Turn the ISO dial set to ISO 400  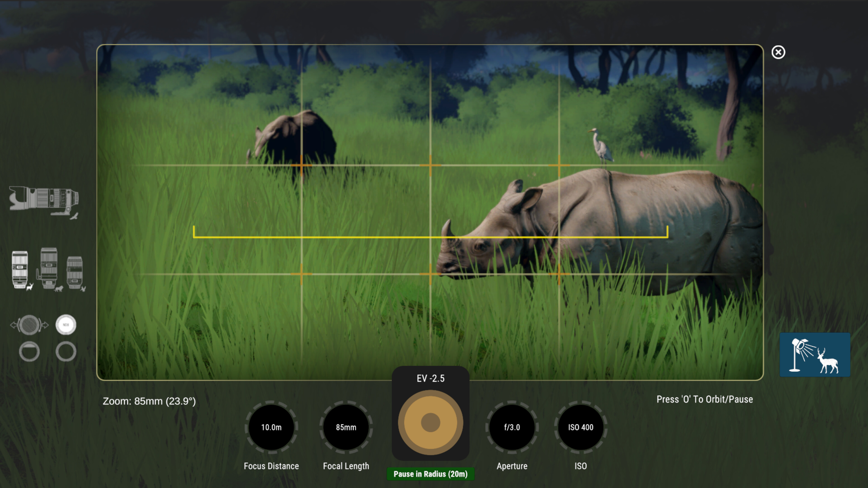pyautogui.click(x=580, y=427)
